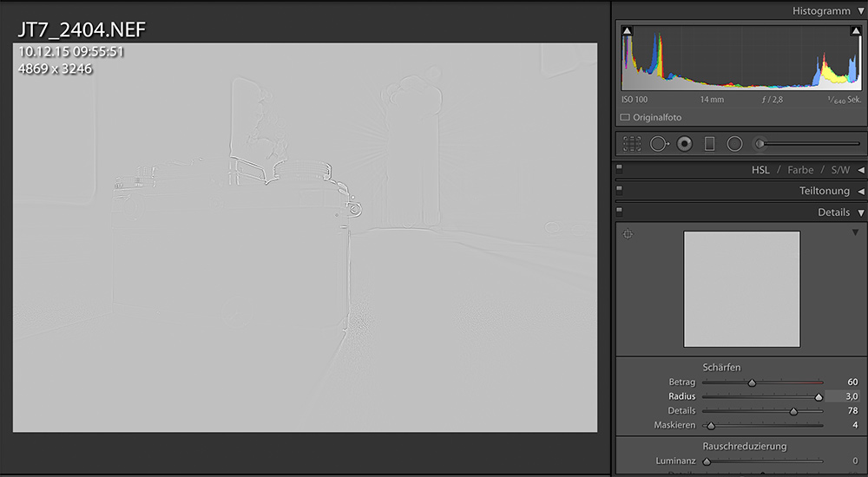The height and width of the screenshot is (477, 868).
Task: Collapse the detail preview with its triangle
Action: (x=855, y=233)
